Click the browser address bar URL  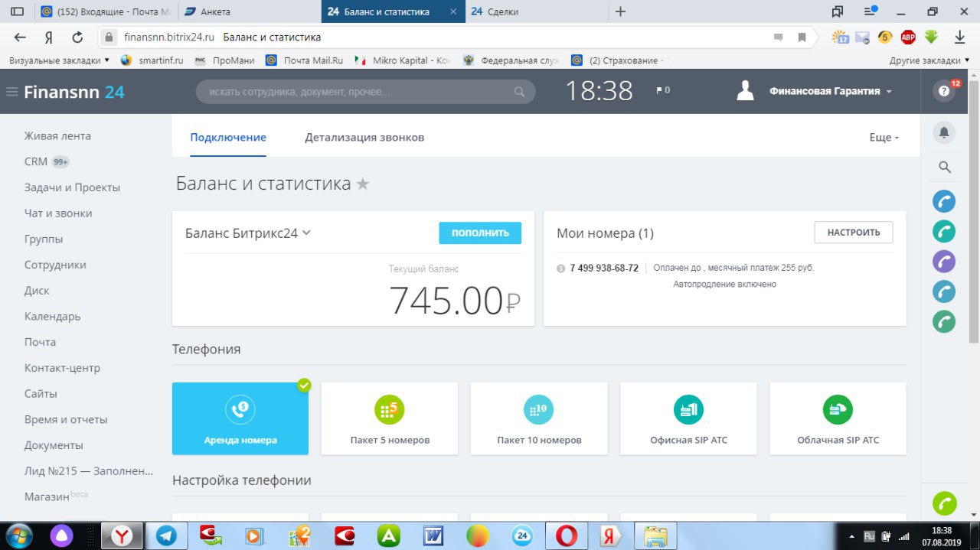(169, 37)
